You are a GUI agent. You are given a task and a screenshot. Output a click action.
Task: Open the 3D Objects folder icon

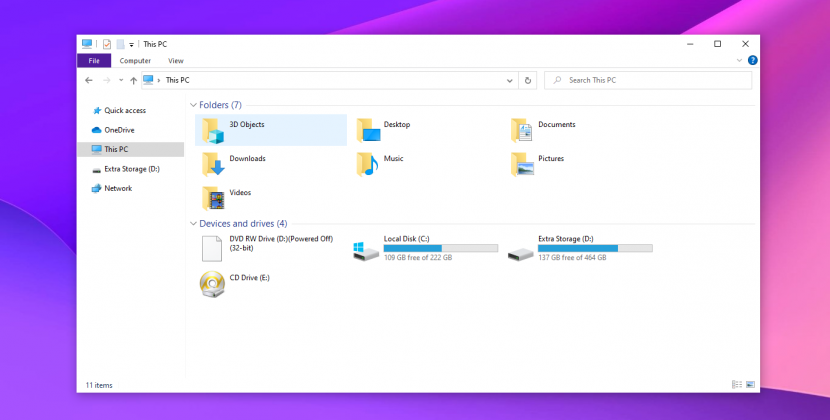pyautogui.click(x=213, y=130)
